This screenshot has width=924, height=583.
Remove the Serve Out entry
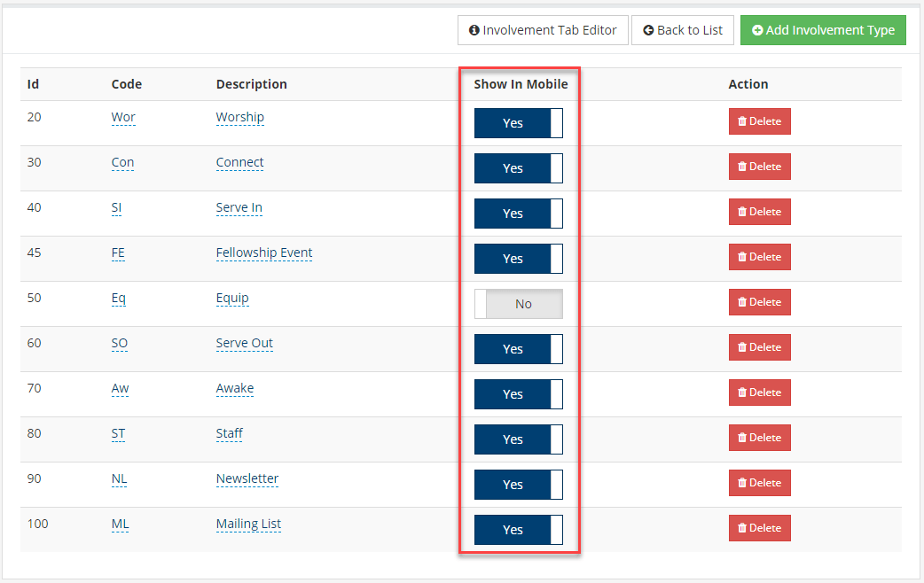759,347
